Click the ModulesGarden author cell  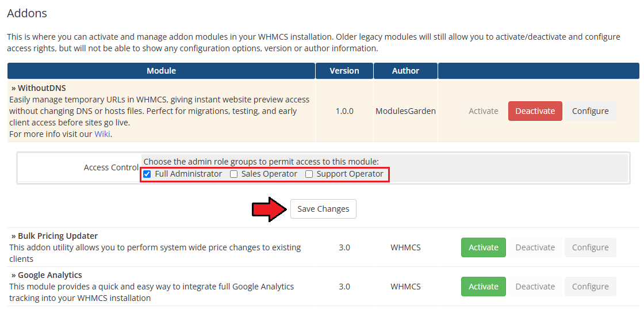pyautogui.click(x=405, y=111)
